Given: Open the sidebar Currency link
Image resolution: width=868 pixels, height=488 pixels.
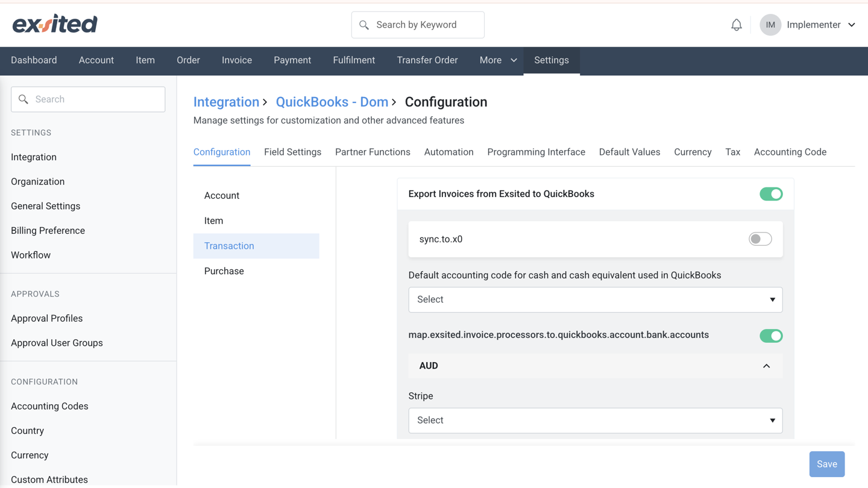Looking at the screenshot, I should (x=30, y=455).
